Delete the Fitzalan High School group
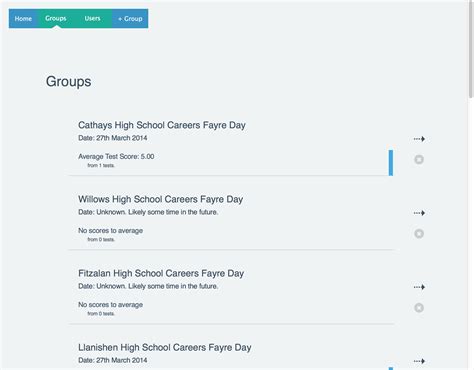The width and height of the screenshot is (474, 370). pyautogui.click(x=419, y=308)
